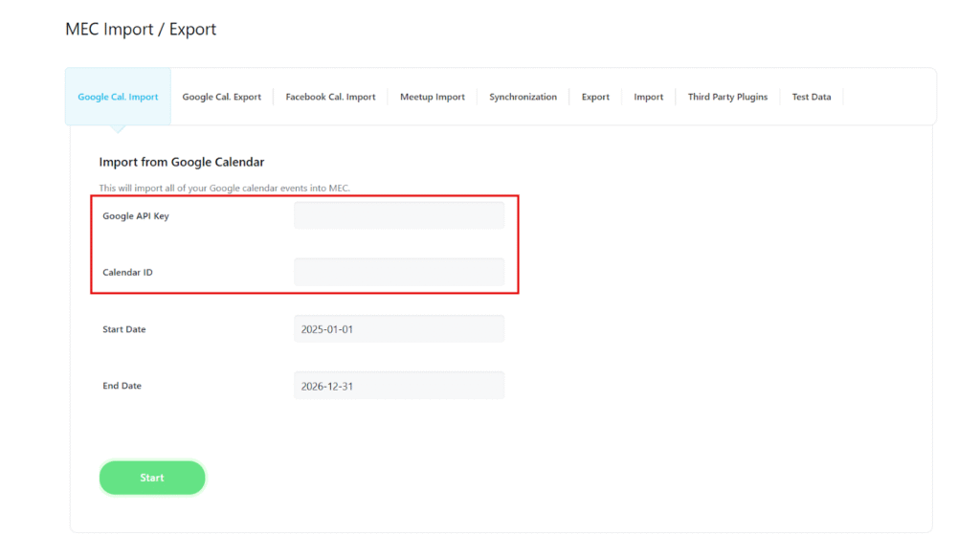Viewport: 980px width, 558px height.
Task: Click the Calendar ID label
Action: point(127,272)
